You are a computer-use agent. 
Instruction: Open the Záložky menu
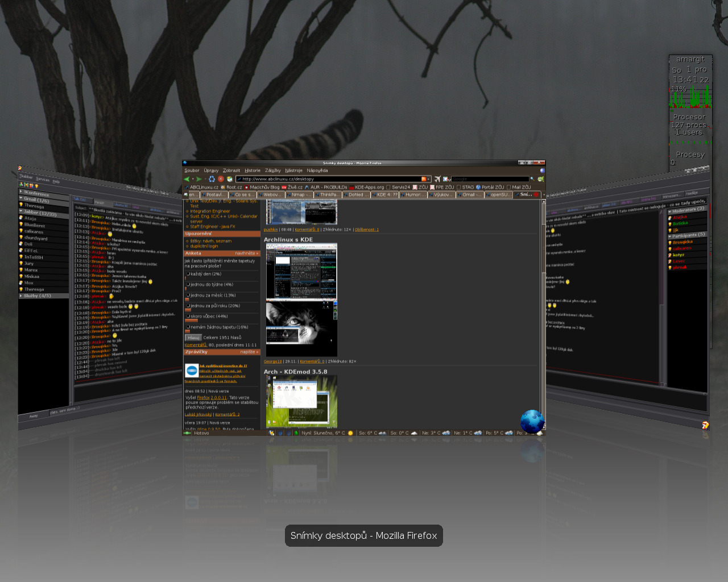[x=273, y=171]
